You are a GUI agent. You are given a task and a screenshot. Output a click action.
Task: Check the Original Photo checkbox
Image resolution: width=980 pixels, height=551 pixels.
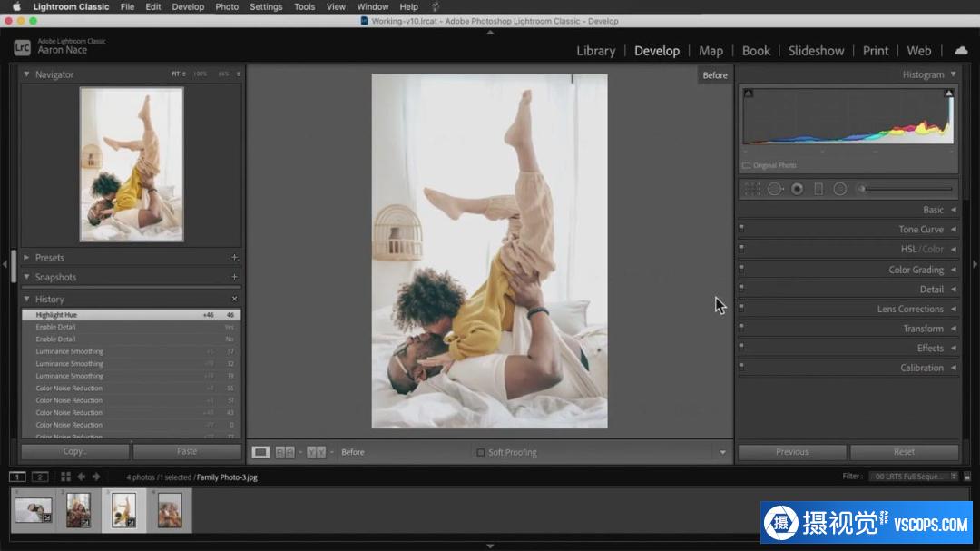pyautogui.click(x=746, y=166)
